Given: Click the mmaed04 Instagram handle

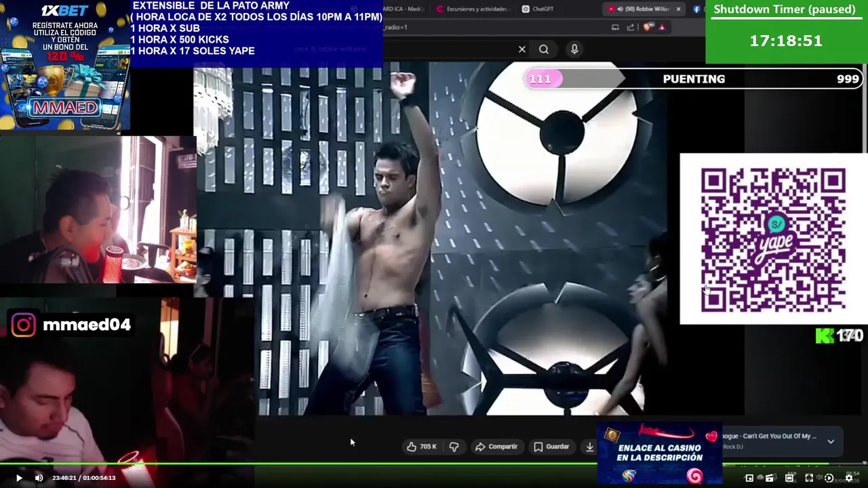Looking at the screenshot, I should click(x=87, y=325).
